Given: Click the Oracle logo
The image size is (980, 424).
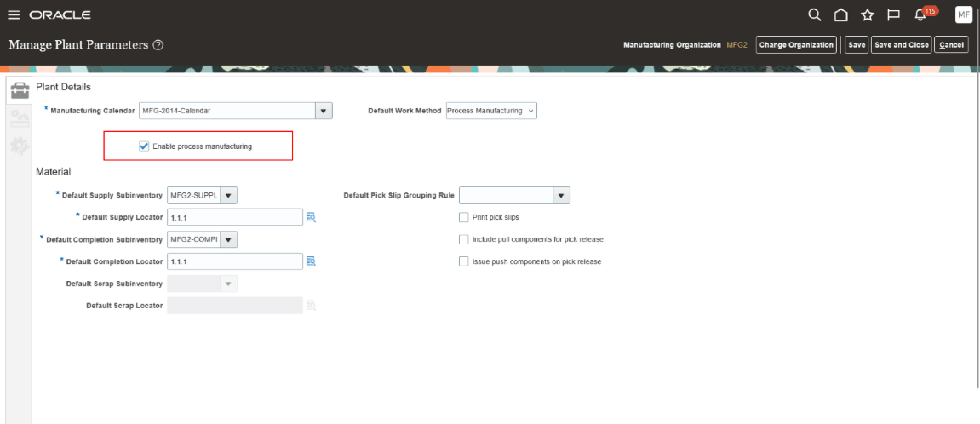Looking at the screenshot, I should click(60, 14).
